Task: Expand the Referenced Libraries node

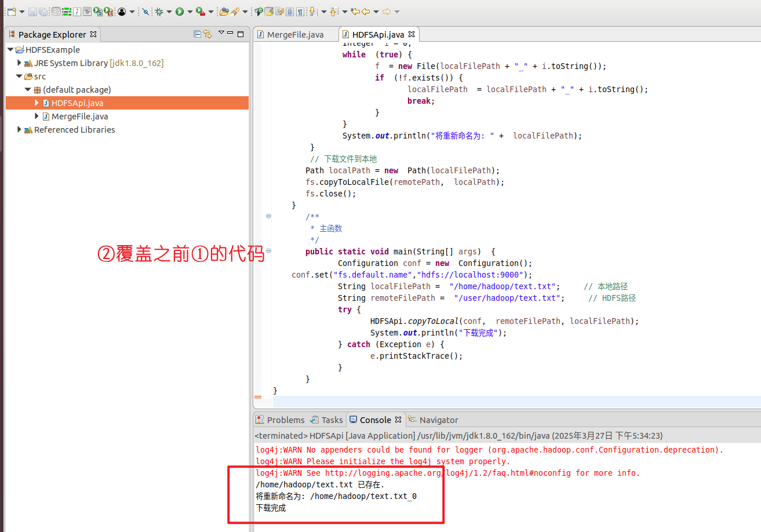Action: click(x=19, y=130)
